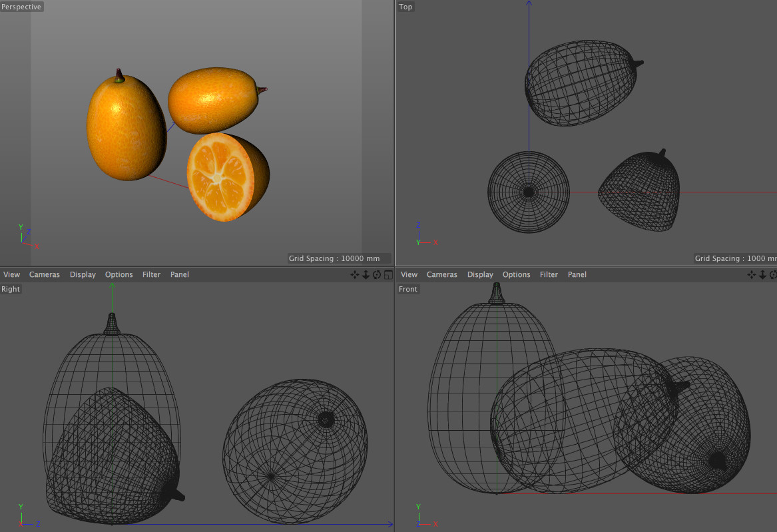Open the Panel menu in Front viewport
Image resolution: width=777 pixels, height=532 pixels.
(x=577, y=275)
